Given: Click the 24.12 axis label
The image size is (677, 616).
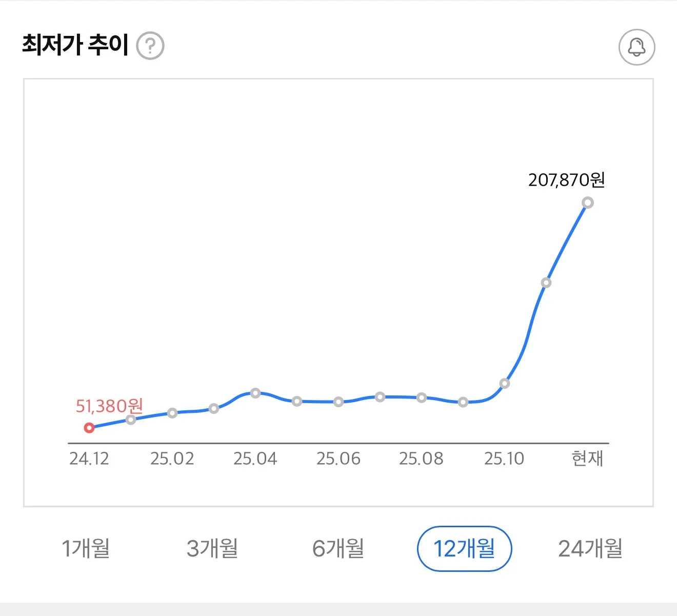Looking at the screenshot, I should coord(89,459).
